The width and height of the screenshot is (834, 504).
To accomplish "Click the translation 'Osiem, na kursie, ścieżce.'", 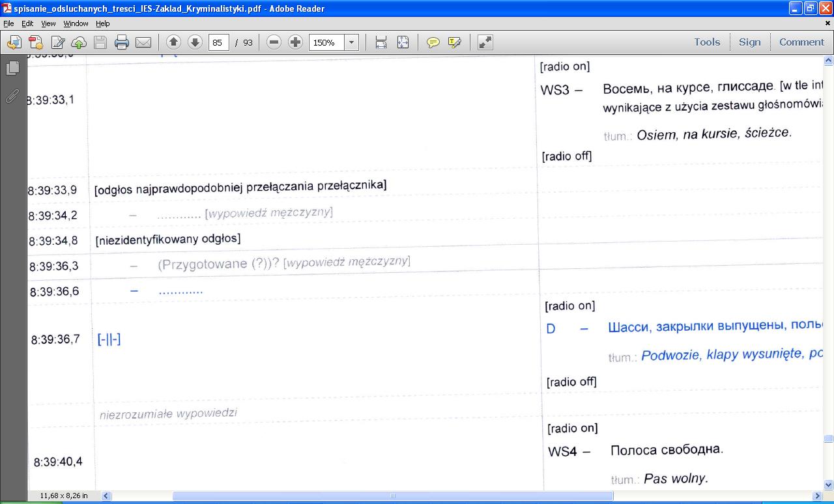I will point(714,134).
